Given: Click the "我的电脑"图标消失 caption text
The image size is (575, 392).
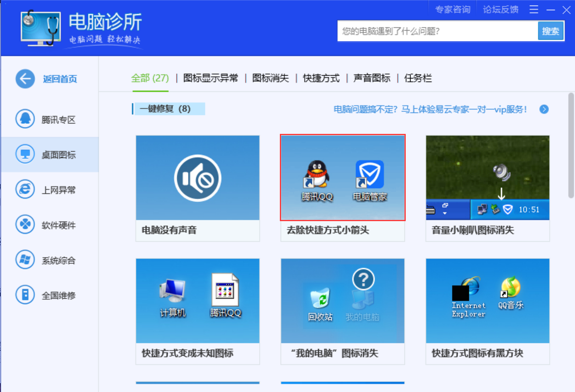Looking at the screenshot, I should [334, 353].
